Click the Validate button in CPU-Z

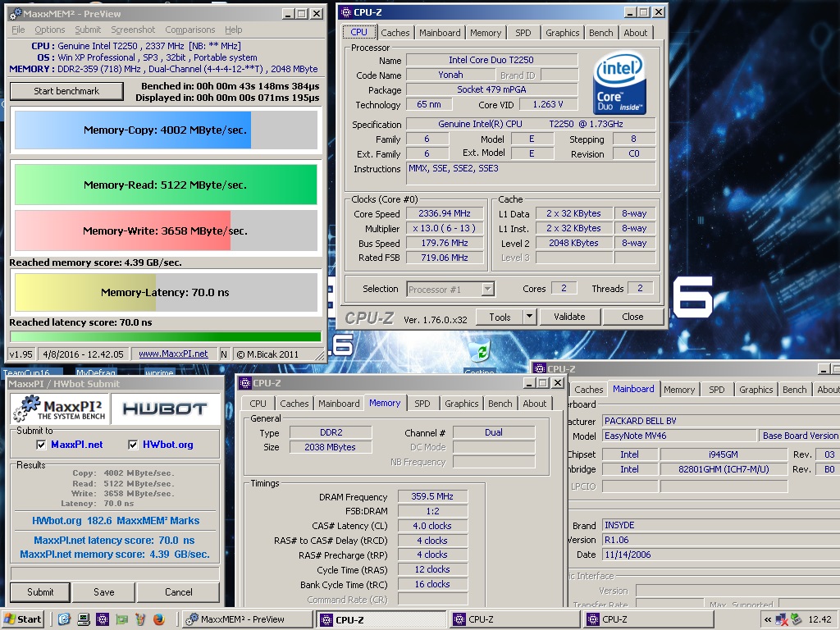[569, 317]
